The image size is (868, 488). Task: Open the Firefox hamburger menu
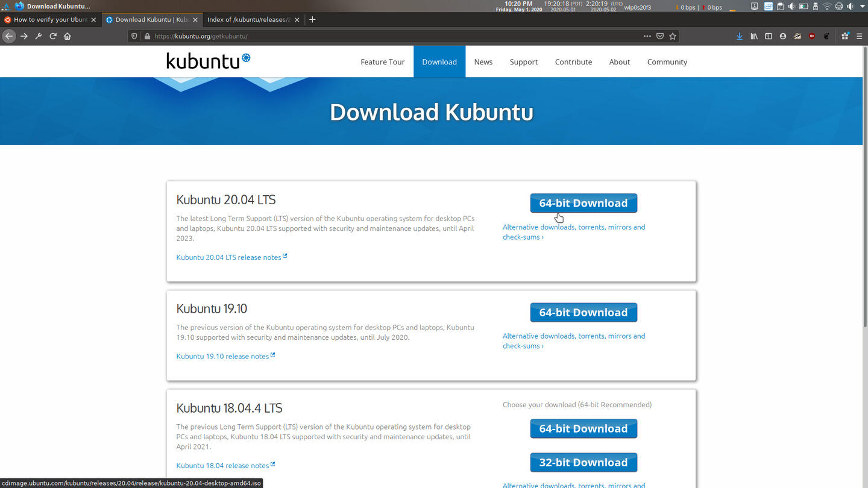click(860, 36)
